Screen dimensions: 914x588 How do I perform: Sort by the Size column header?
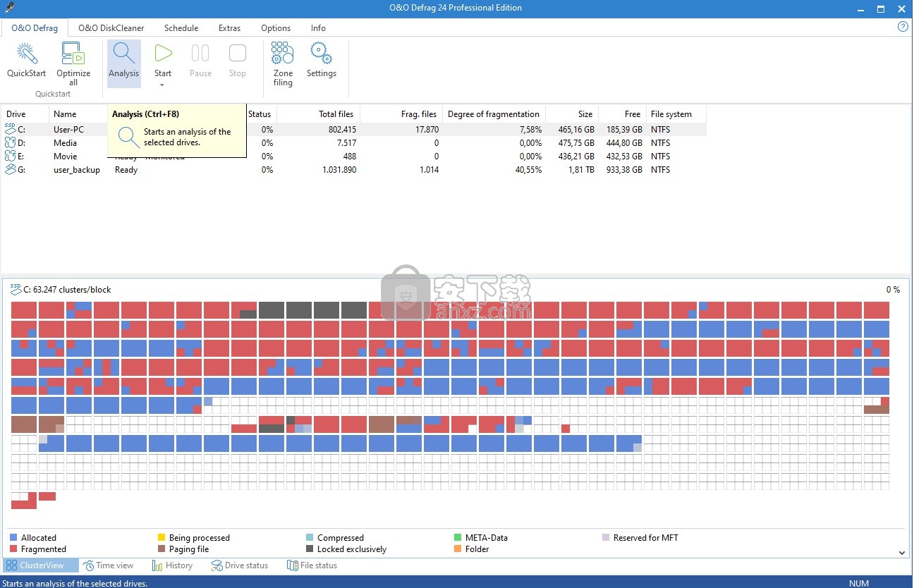572,114
